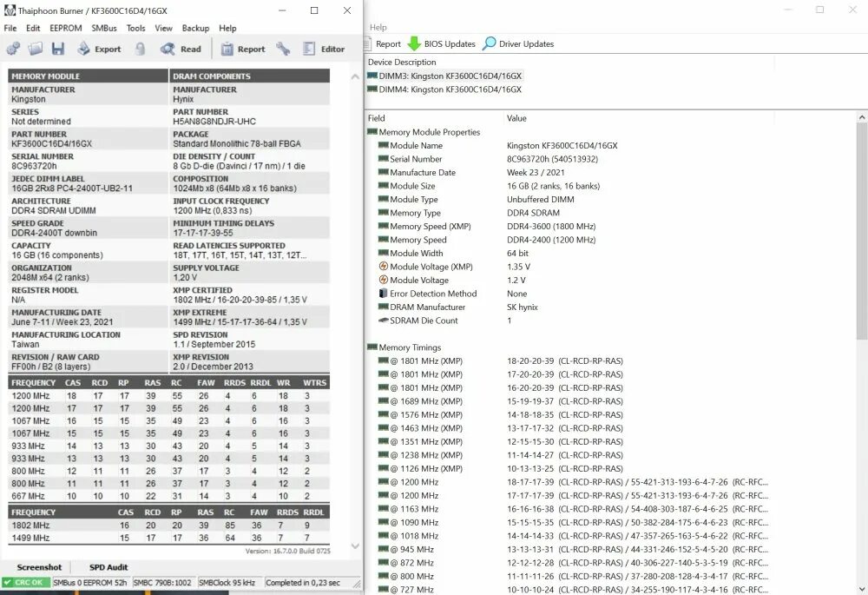Click the floppy disk save icon
The image size is (868, 595).
coord(57,49)
